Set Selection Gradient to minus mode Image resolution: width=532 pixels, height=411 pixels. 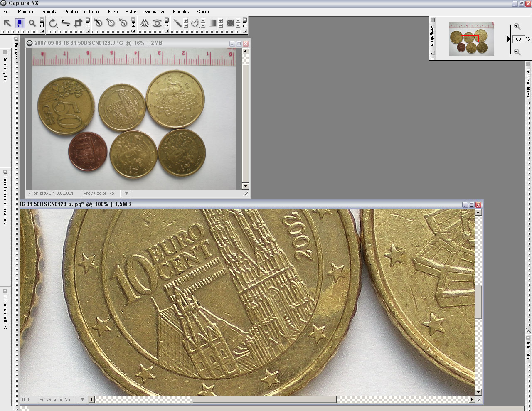pos(221,26)
